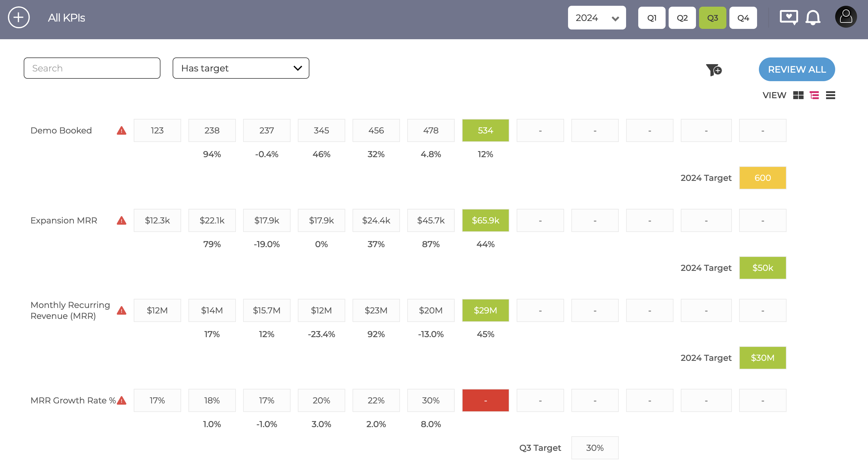The image size is (868, 470).
Task: Click the Expansion MRR warning icon
Action: [x=122, y=220]
